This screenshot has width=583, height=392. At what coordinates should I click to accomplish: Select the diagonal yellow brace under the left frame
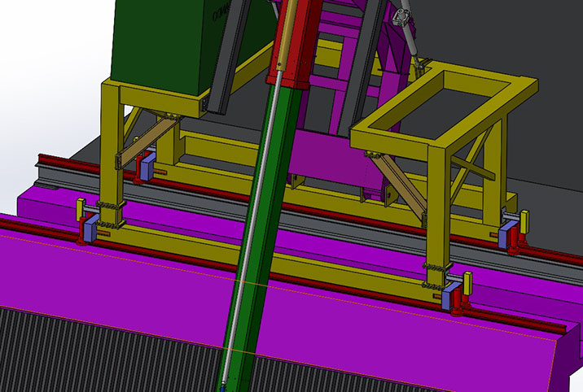[149, 138]
